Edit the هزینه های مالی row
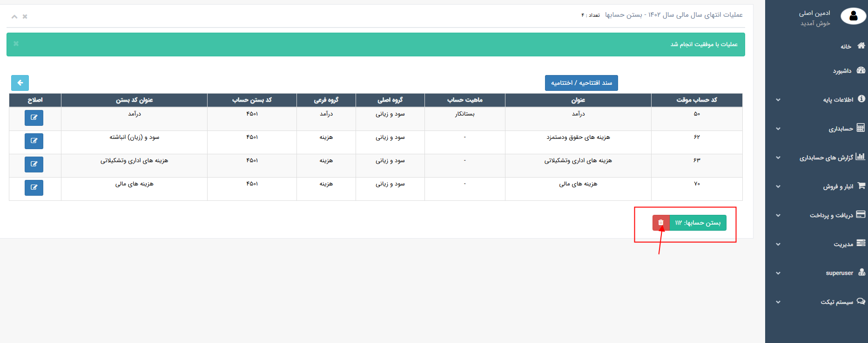Viewport: 868px width, 343px height. [34, 188]
